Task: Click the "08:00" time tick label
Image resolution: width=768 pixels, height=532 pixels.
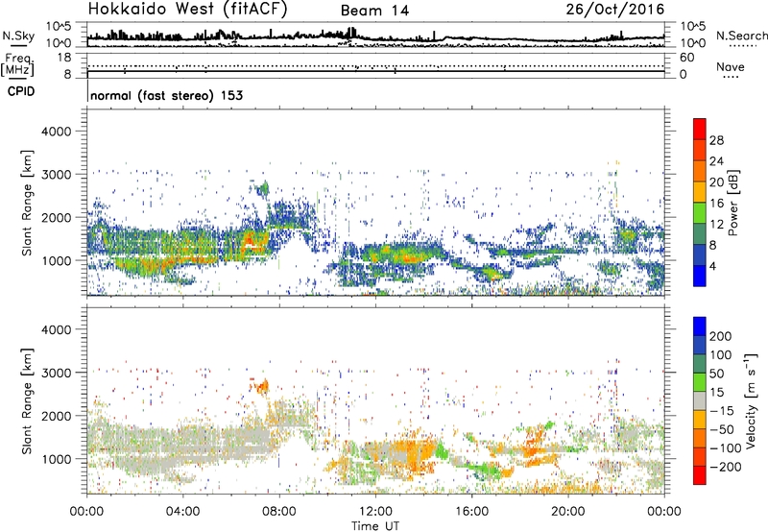Action: (x=279, y=512)
